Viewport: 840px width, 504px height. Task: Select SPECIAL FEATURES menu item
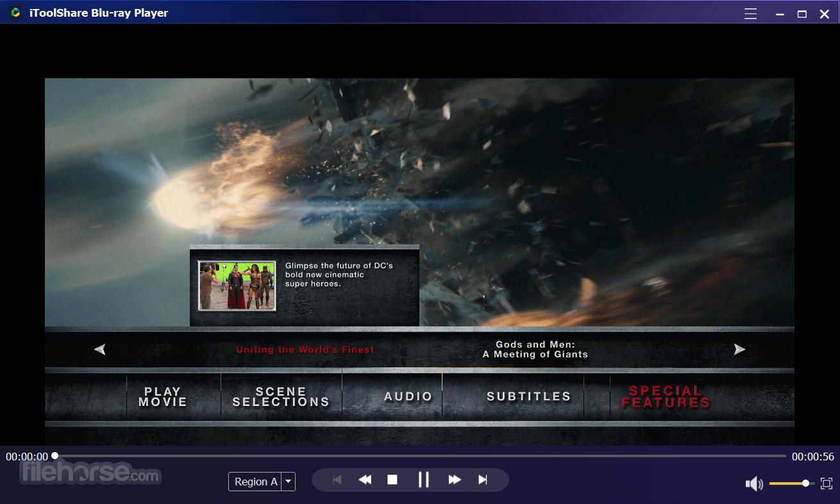666,397
